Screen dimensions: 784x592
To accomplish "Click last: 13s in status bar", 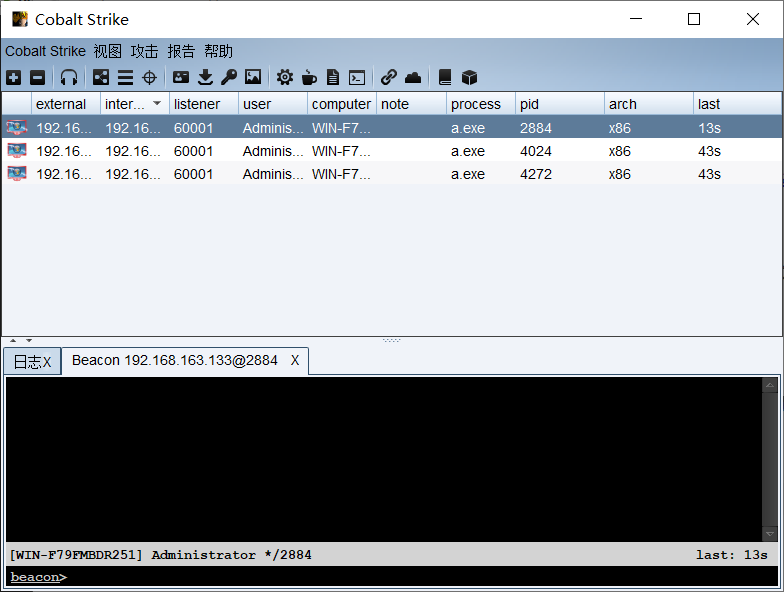I will (x=732, y=555).
